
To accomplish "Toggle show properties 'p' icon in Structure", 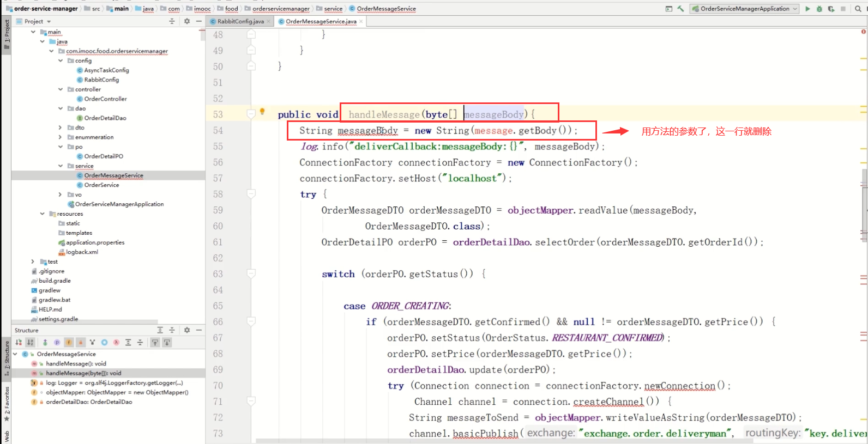I will (57, 342).
